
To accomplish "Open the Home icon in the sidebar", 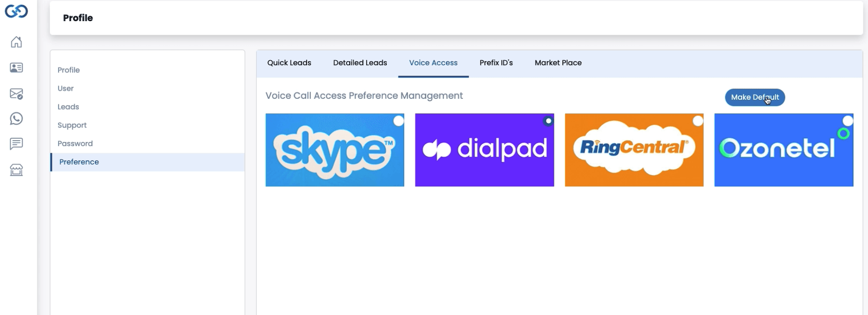I will point(16,42).
